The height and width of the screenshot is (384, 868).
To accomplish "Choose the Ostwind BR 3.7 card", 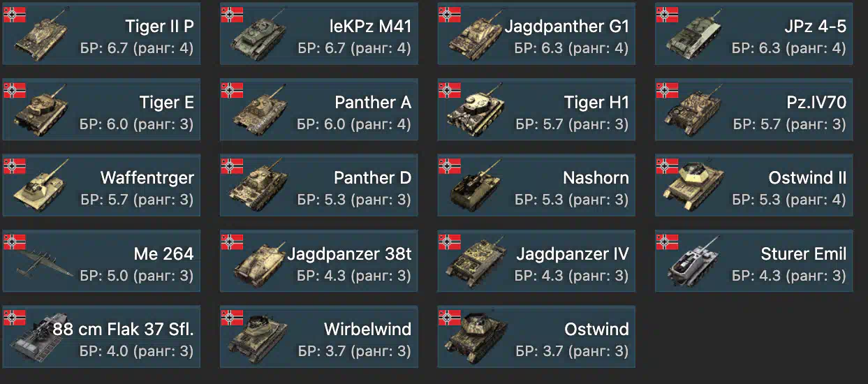I will (x=536, y=336).
